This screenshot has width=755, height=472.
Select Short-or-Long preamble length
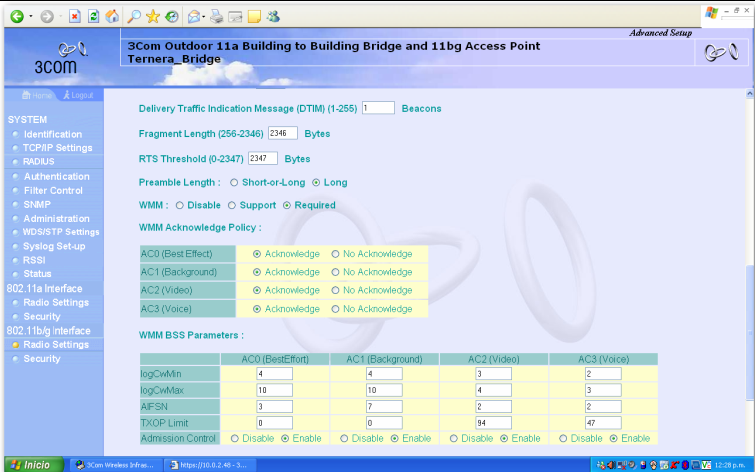(234, 183)
